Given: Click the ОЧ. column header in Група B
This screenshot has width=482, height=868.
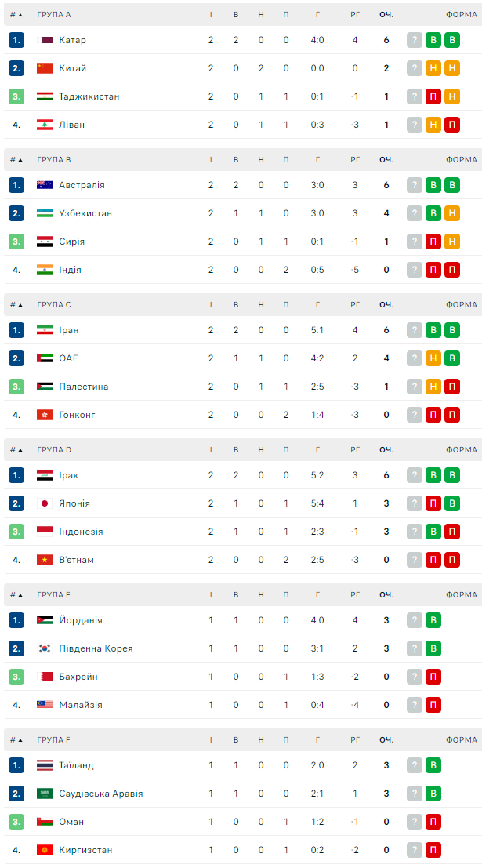Looking at the screenshot, I should (386, 160).
